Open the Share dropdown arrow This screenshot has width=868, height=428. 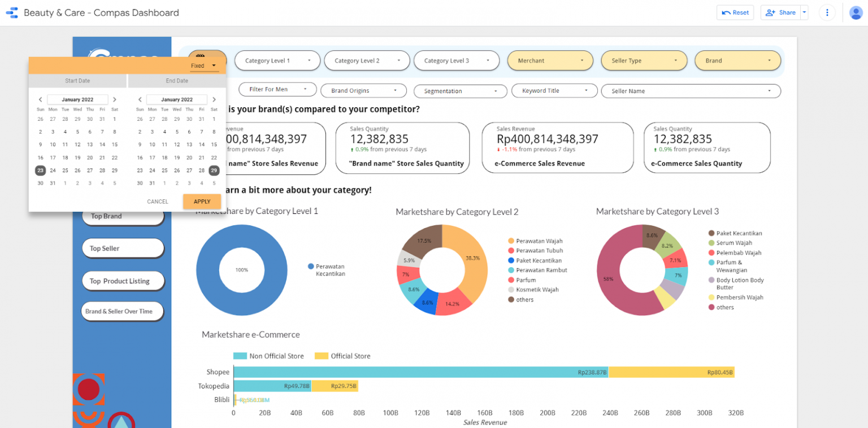click(805, 12)
